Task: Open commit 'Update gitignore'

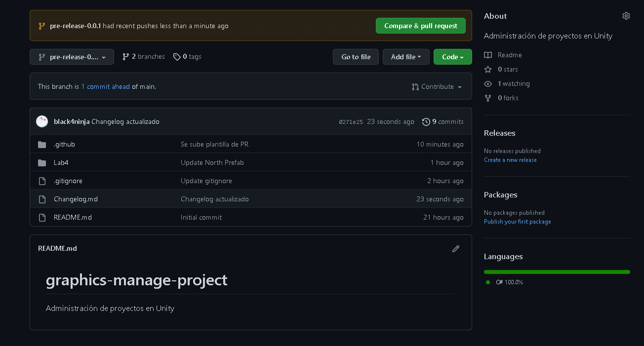Action: tap(206, 181)
